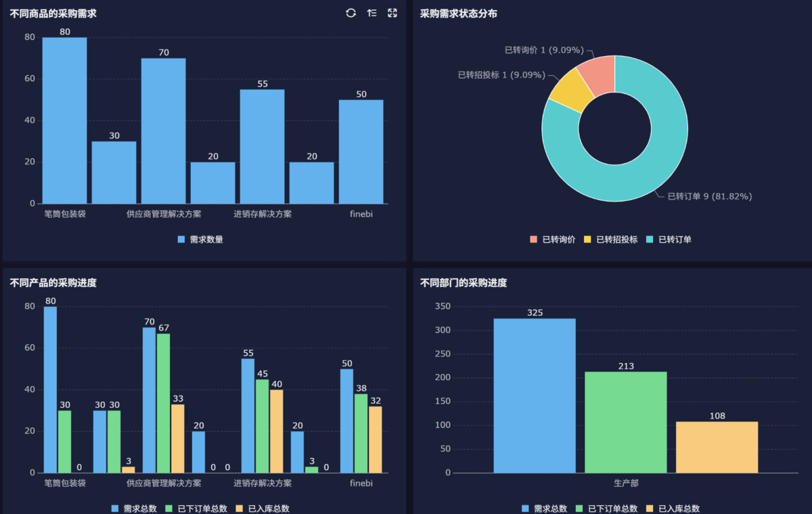This screenshot has height=514, width=812.
Task: Click 供应商管理解决方案 axis label in 不同产品的采购进度 chart
Action: coord(164,483)
